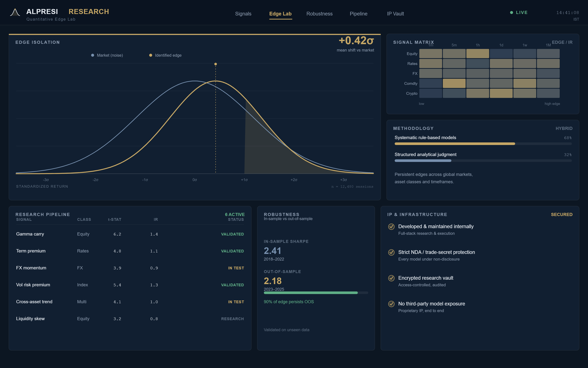Click VALIDATED status for Gamma carry
Viewport: 588px width, 368px height.
tap(232, 234)
